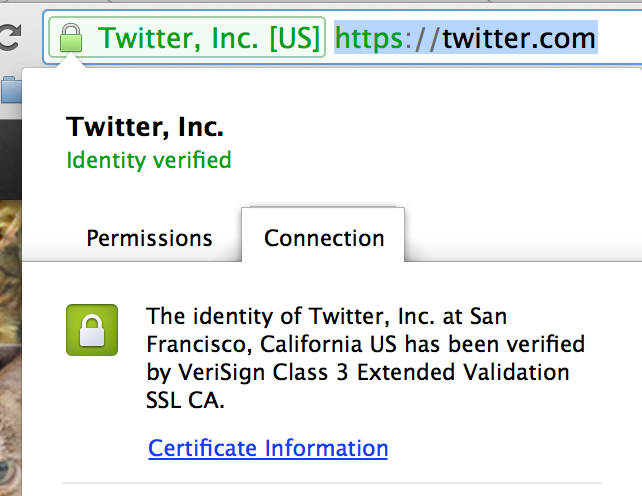Click the page reload icon
The image size is (642, 496).
coord(10,40)
